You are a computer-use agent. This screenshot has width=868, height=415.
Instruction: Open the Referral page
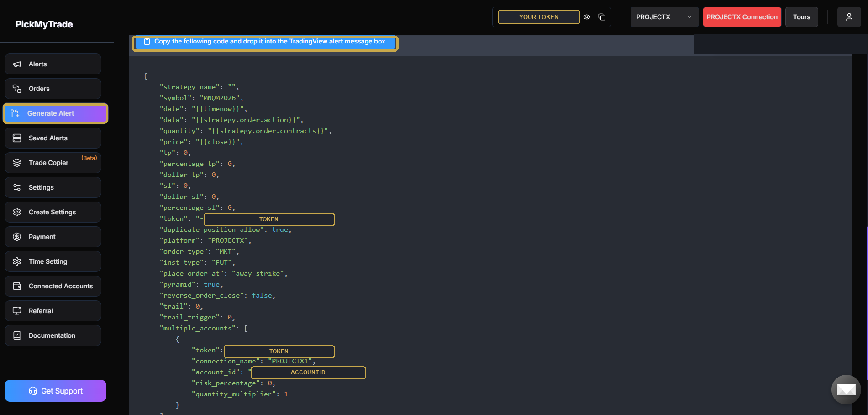pos(53,311)
